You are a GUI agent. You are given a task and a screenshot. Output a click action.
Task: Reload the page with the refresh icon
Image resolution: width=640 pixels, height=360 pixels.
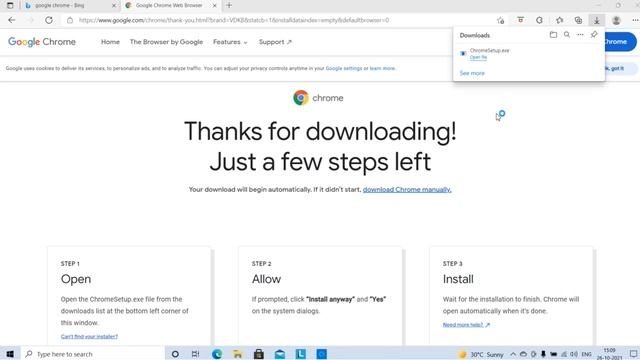click(x=49, y=20)
